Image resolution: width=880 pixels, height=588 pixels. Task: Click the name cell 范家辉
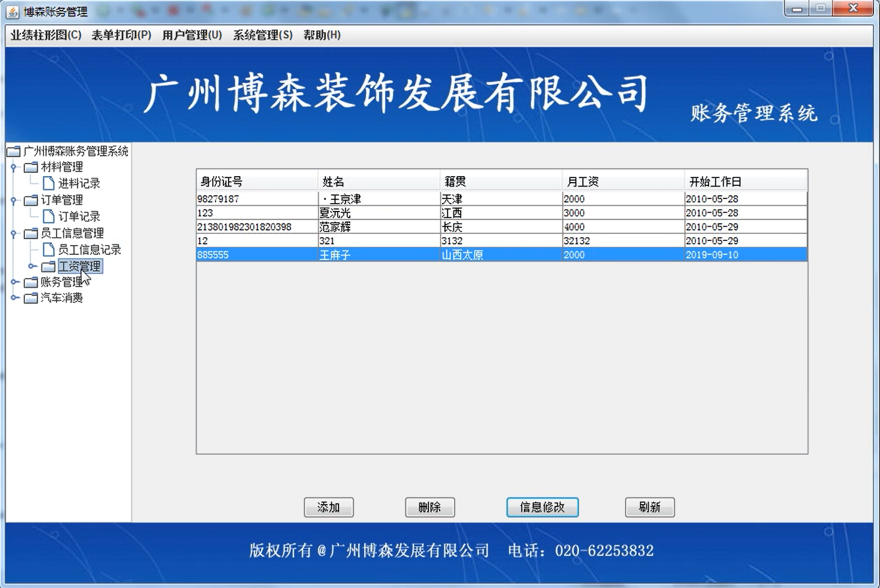[x=379, y=227]
